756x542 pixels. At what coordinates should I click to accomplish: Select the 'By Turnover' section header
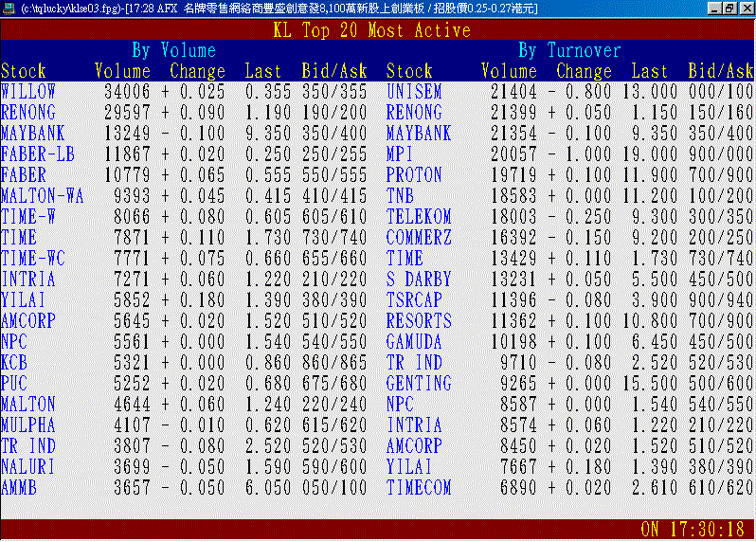(x=570, y=50)
